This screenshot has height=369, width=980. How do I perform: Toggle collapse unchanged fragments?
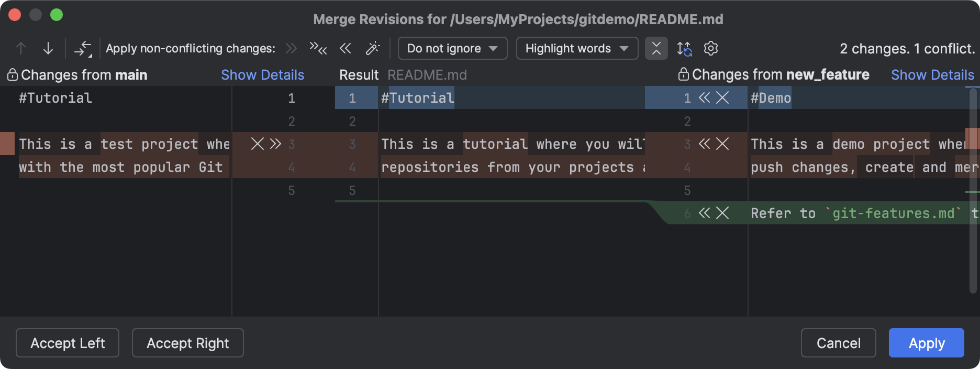[656, 49]
